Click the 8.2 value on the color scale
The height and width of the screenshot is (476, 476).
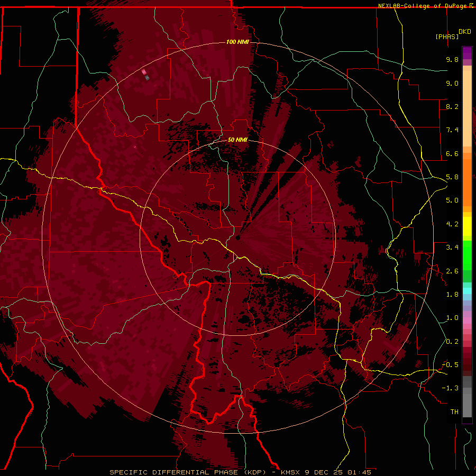point(452,106)
